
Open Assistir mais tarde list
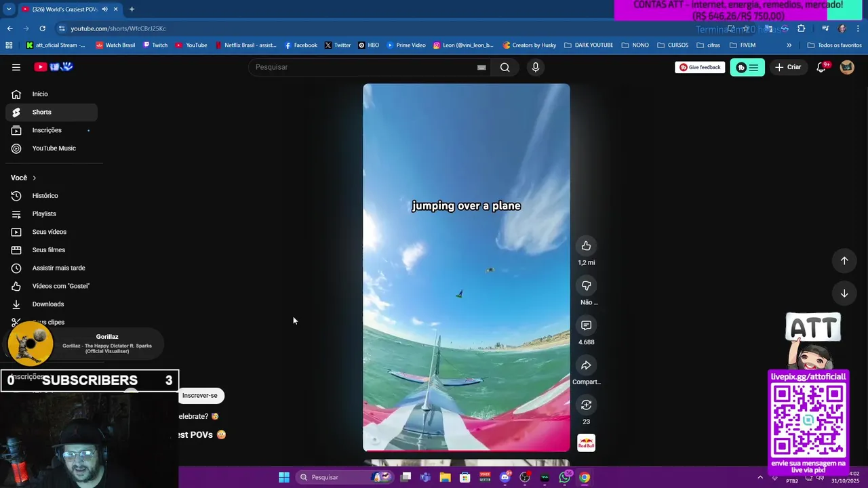click(52, 268)
